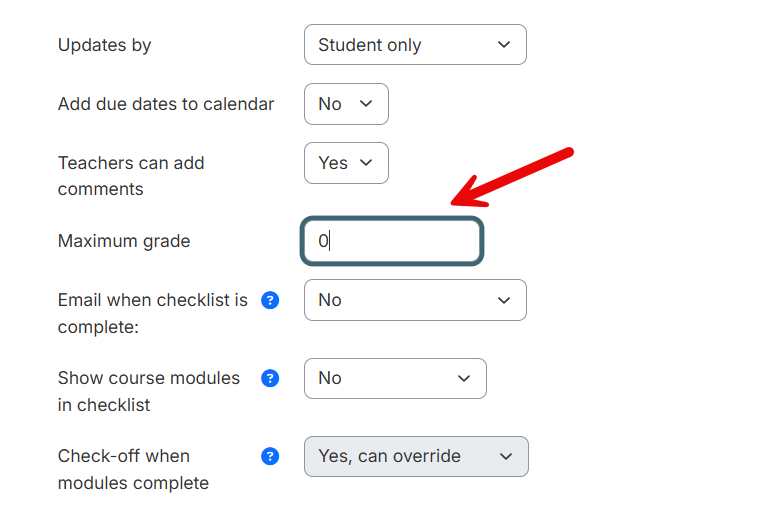Open help for Email when checklist is complete

pyautogui.click(x=270, y=300)
